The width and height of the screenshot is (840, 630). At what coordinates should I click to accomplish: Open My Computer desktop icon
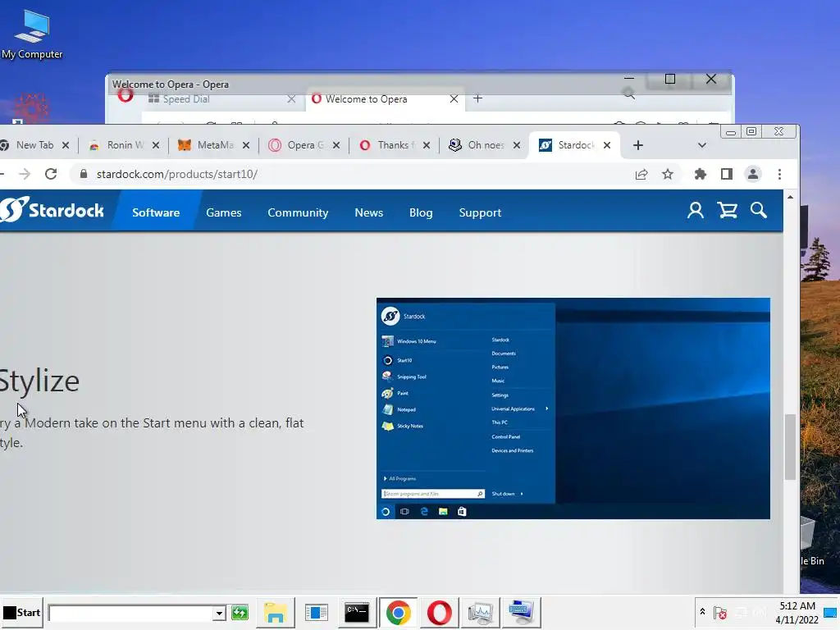32,34
